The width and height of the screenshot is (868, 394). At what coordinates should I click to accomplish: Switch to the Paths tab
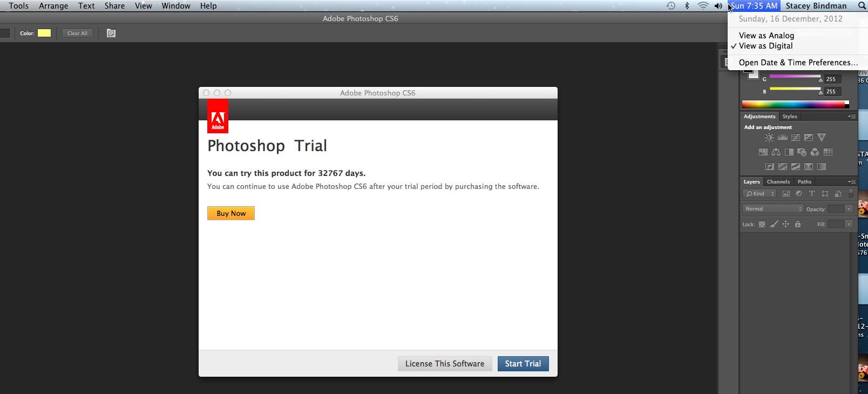(x=804, y=182)
